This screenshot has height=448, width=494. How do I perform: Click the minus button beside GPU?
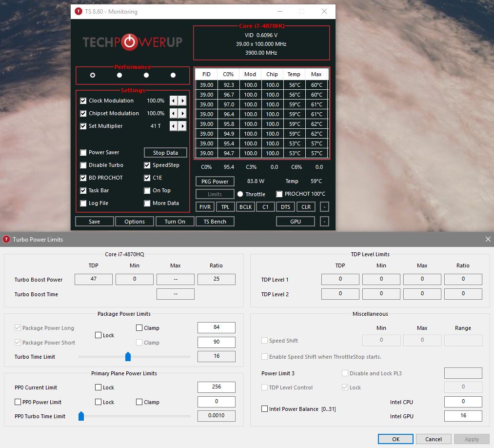coord(324,222)
